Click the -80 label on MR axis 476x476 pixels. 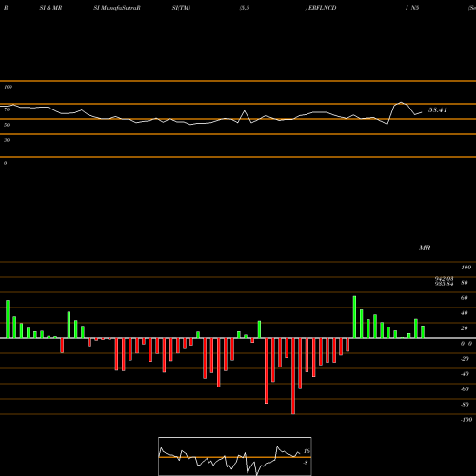click(x=465, y=405)
